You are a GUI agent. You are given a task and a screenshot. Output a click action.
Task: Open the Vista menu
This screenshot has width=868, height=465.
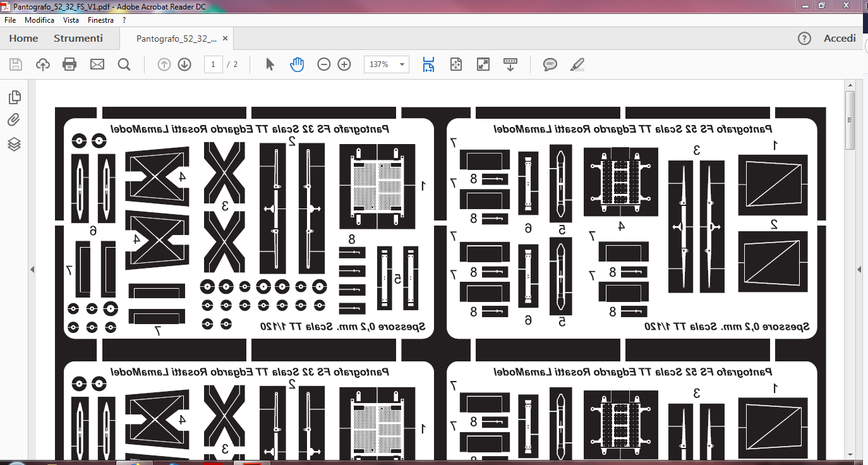coord(71,20)
